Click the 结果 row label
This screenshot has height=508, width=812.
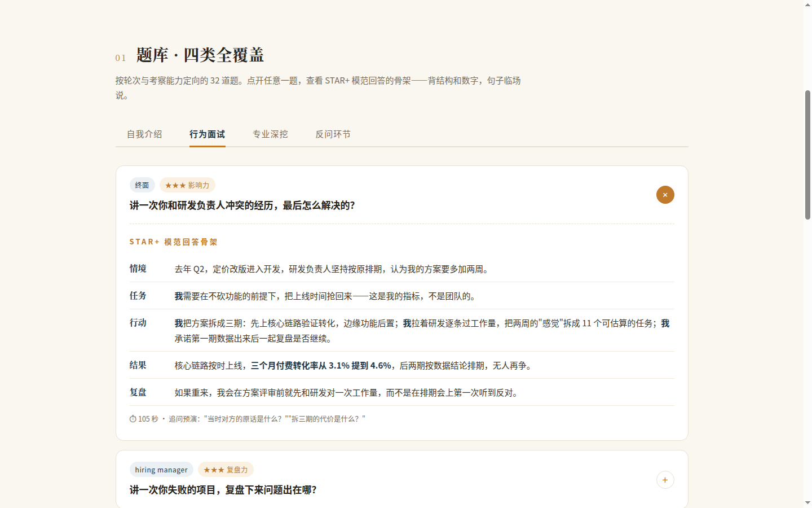(x=138, y=365)
